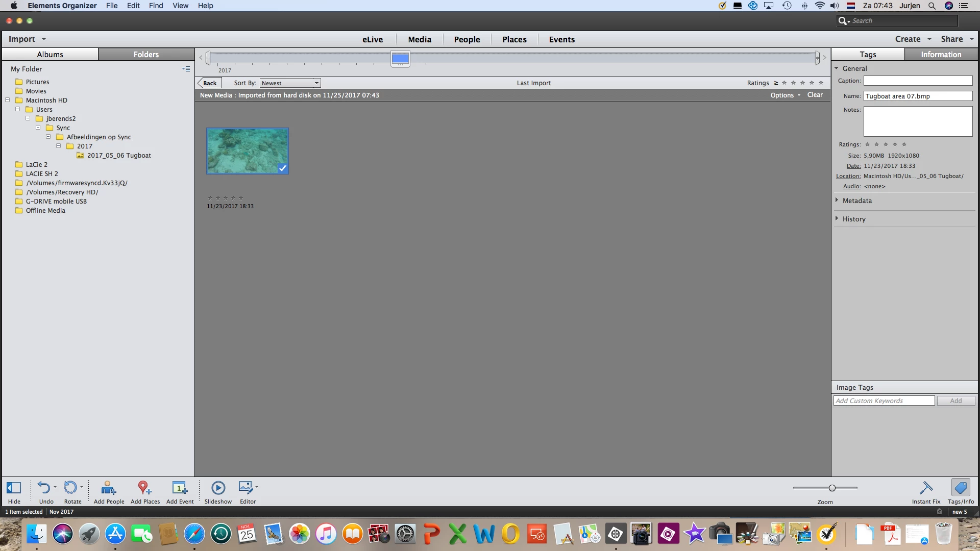This screenshot has width=980, height=551.
Task: Open Add People tool
Action: [108, 488]
